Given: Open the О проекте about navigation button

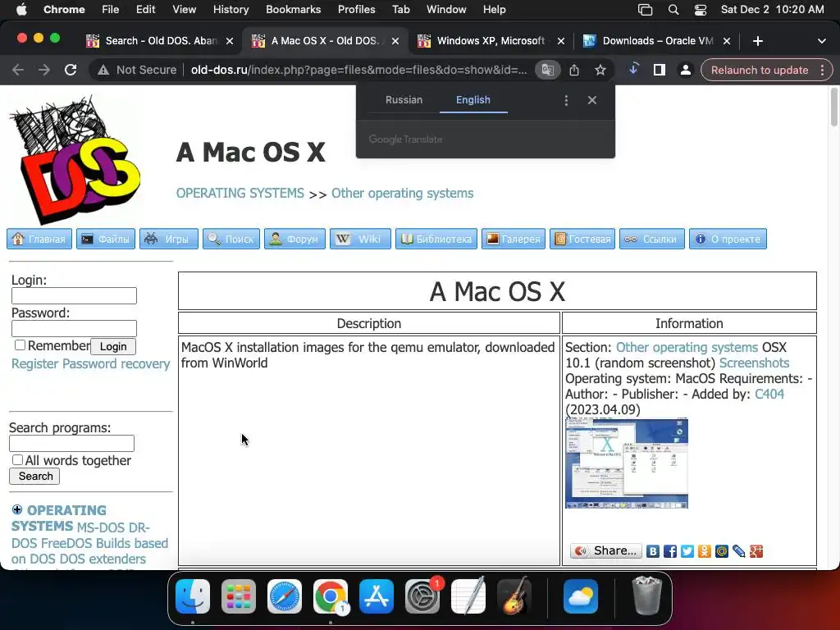Looking at the screenshot, I should 728,239.
